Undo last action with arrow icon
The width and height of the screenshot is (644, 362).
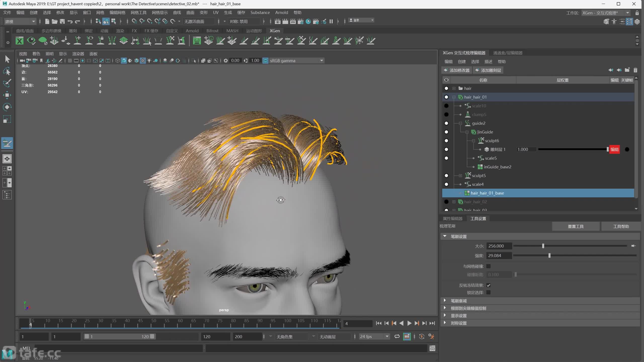click(x=70, y=21)
